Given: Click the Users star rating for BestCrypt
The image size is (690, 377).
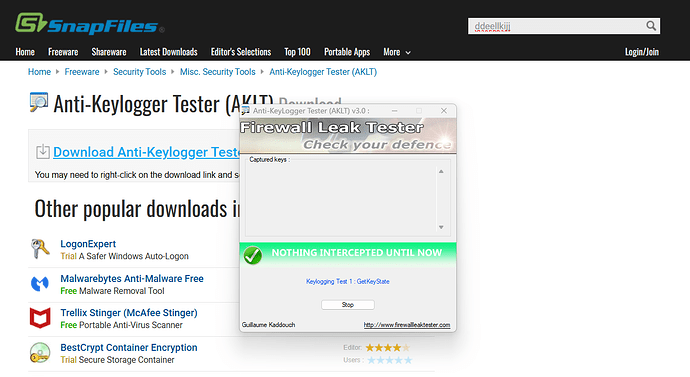Looking at the screenshot, I should [x=390, y=360].
